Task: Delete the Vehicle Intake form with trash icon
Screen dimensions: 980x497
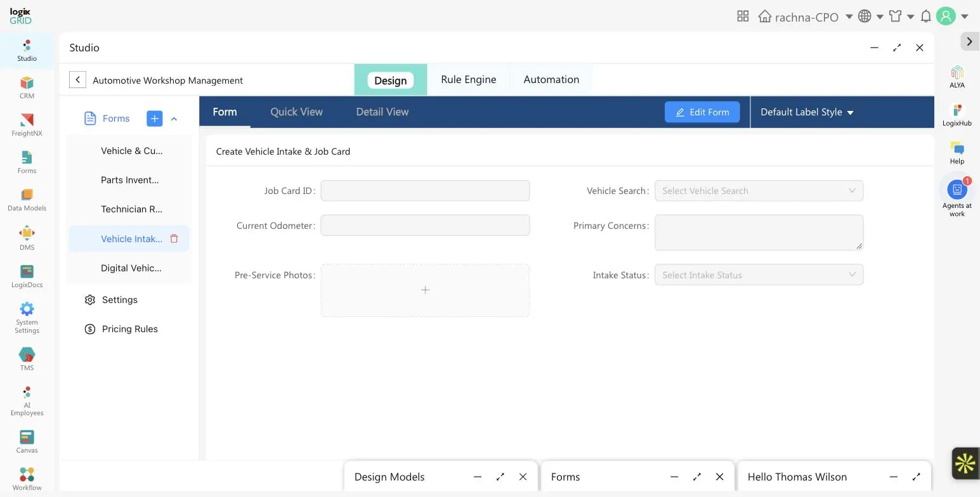Action: tap(174, 239)
